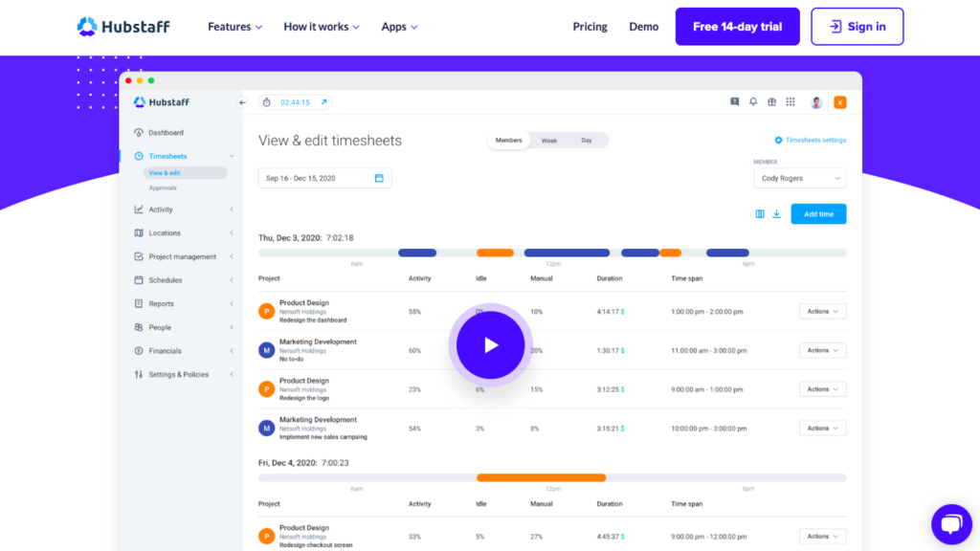Expand the Reports section chevron
Image resolution: width=980 pixels, height=551 pixels.
[232, 303]
